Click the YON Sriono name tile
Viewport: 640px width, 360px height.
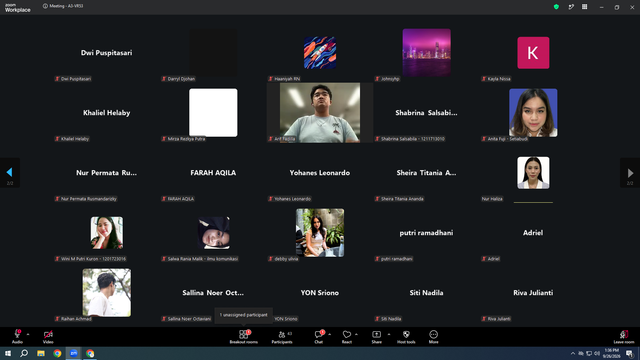pos(320,293)
